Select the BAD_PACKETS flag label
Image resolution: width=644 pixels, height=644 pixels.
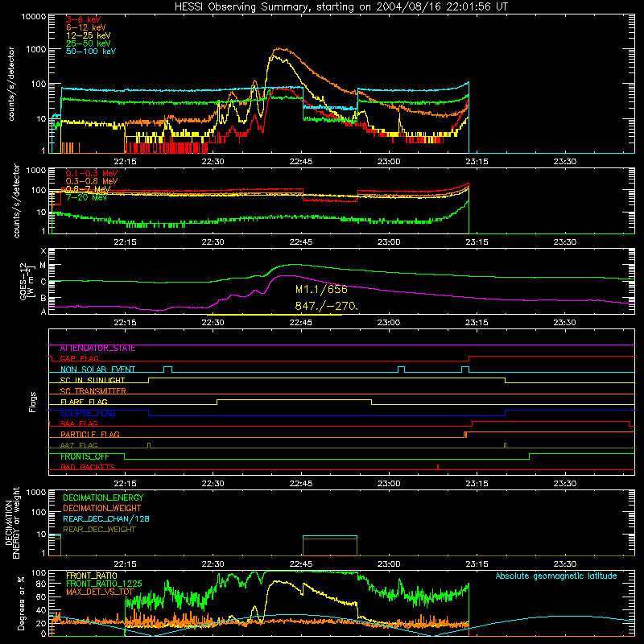[88, 468]
